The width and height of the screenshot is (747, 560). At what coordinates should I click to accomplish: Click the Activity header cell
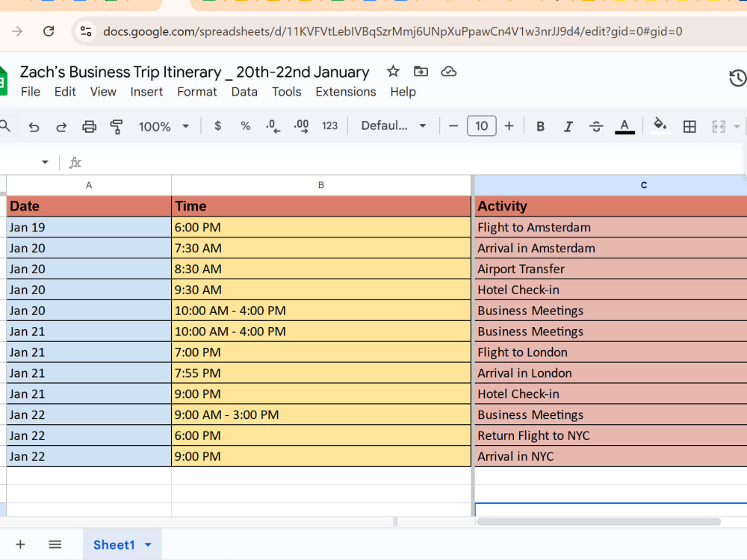point(611,206)
